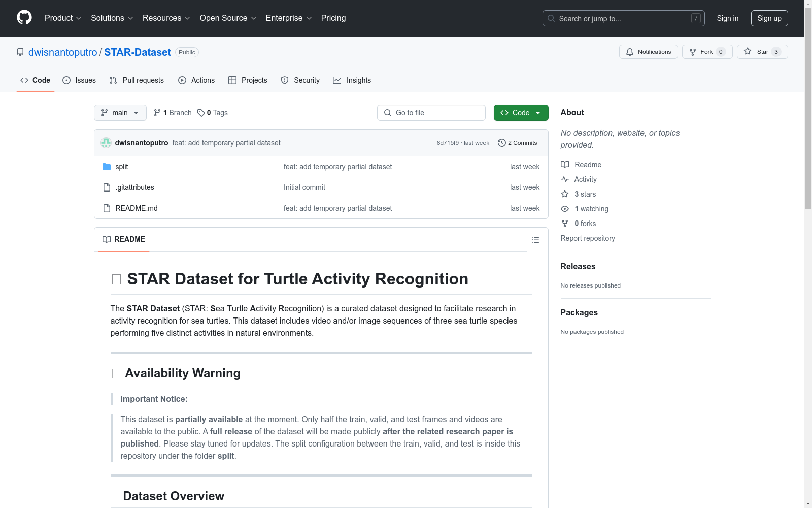This screenshot has width=812, height=508.
Task: Select the README tab in file viewer
Action: click(124, 239)
